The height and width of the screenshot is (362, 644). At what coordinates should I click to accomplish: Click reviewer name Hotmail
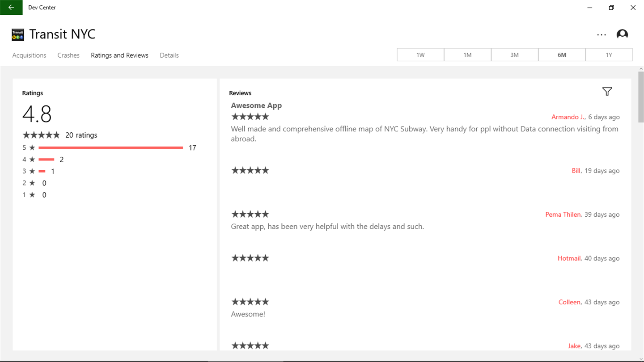pos(569,258)
